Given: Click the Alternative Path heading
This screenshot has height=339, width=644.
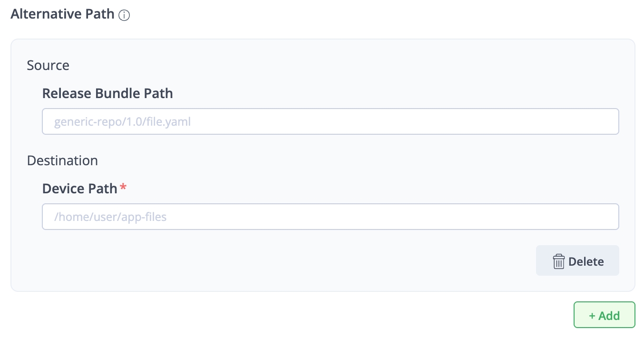Looking at the screenshot, I should tap(62, 14).
